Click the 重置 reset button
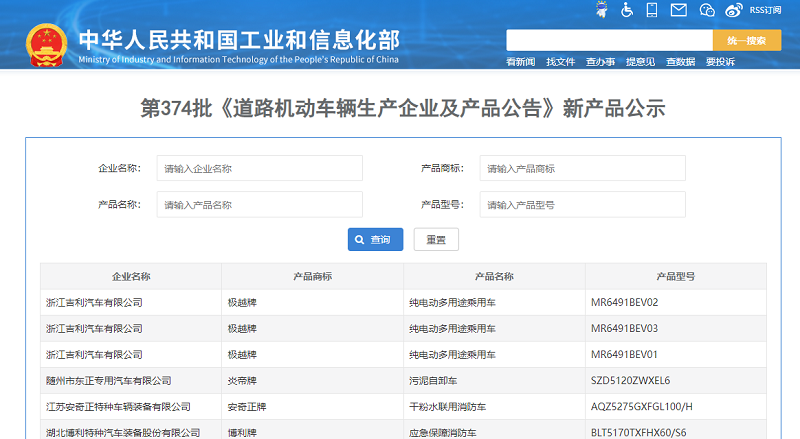The width and height of the screenshot is (800, 439). [436, 239]
